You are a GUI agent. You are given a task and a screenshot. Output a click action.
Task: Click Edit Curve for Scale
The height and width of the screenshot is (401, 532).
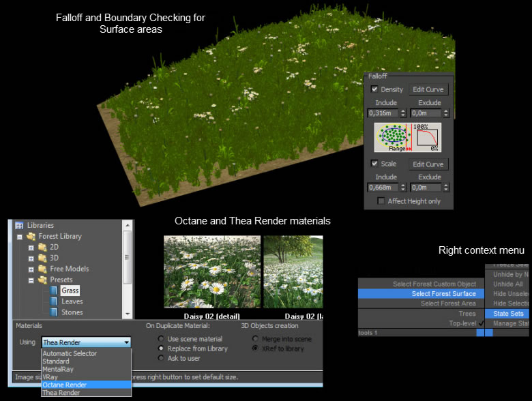pos(428,164)
